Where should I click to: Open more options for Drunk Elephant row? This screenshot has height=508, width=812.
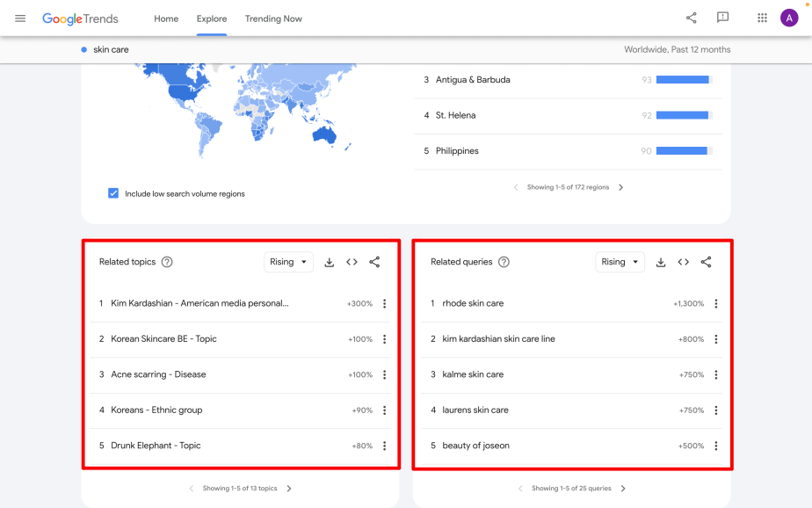click(384, 446)
